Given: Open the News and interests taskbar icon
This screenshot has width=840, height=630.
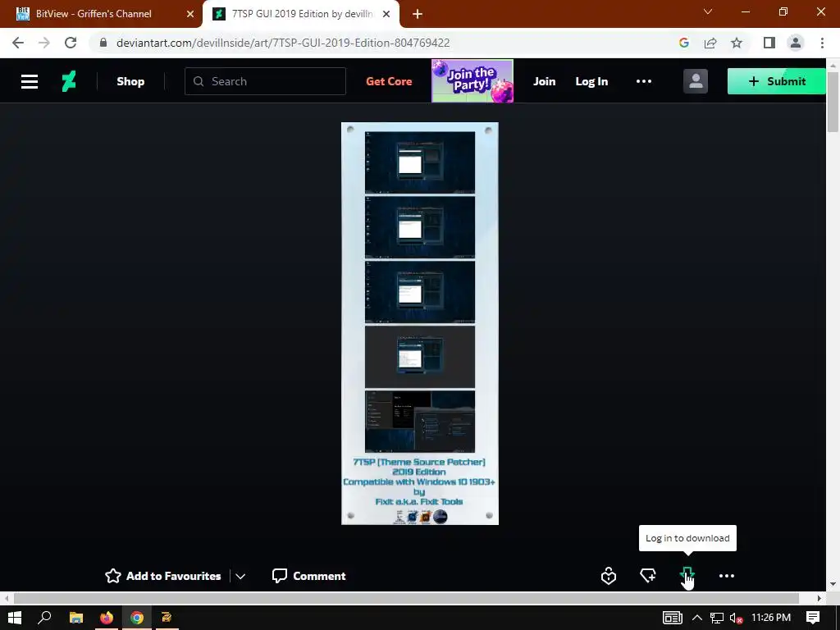Looking at the screenshot, I should (673, 618).
